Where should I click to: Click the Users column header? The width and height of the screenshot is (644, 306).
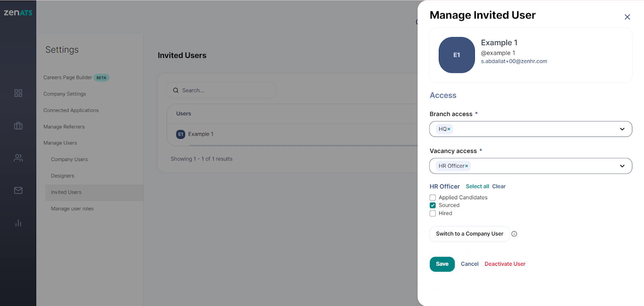pos(184,114)
